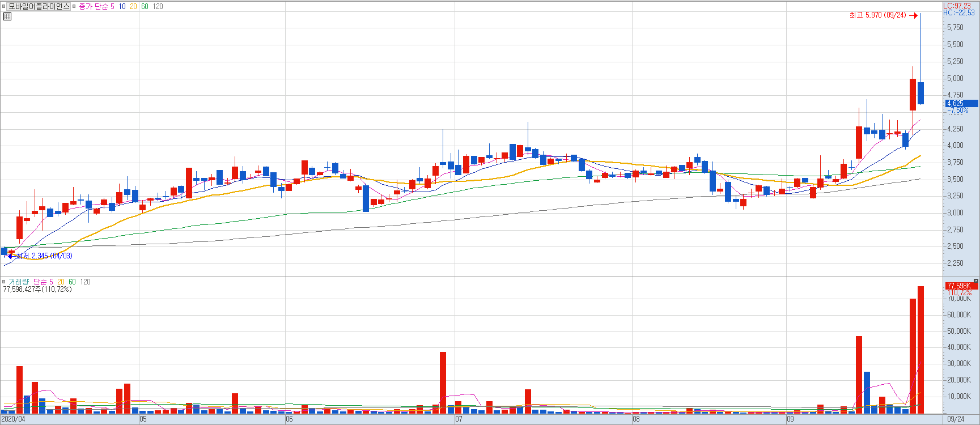Click the 77,598,427주(110.72%) volume value
The image size is (980, 425).
pos(37,289)
